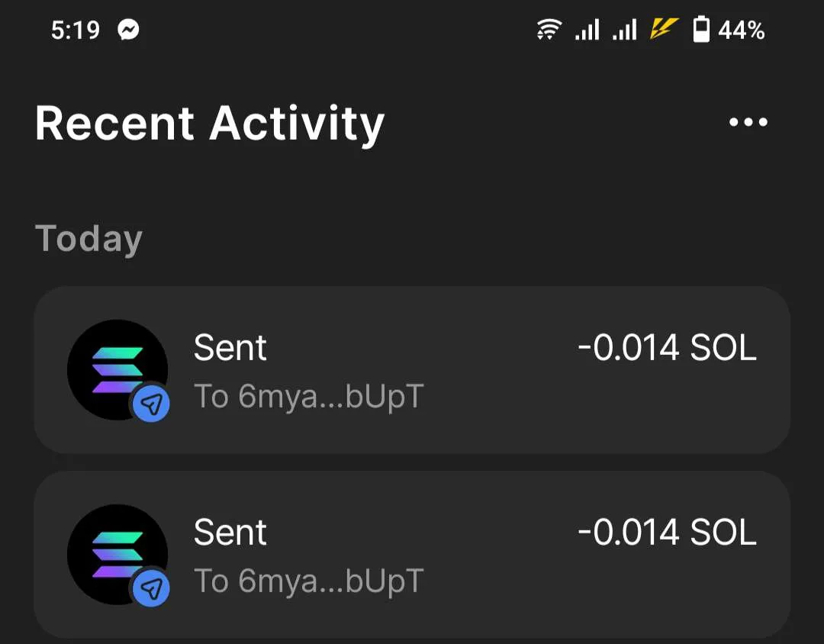Click the blue send badge on the top transaction
This screenshot has width=824, height=644.
pos(152,404)
